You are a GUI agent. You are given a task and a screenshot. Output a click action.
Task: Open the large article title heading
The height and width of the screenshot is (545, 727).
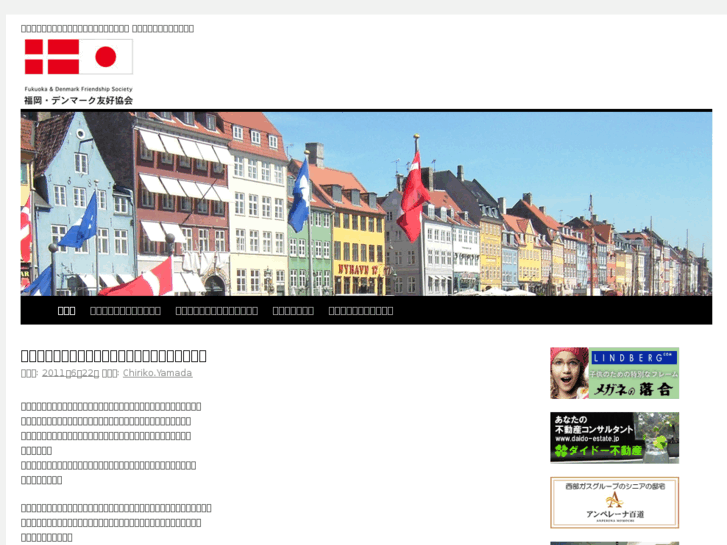(x=114, y=356)
